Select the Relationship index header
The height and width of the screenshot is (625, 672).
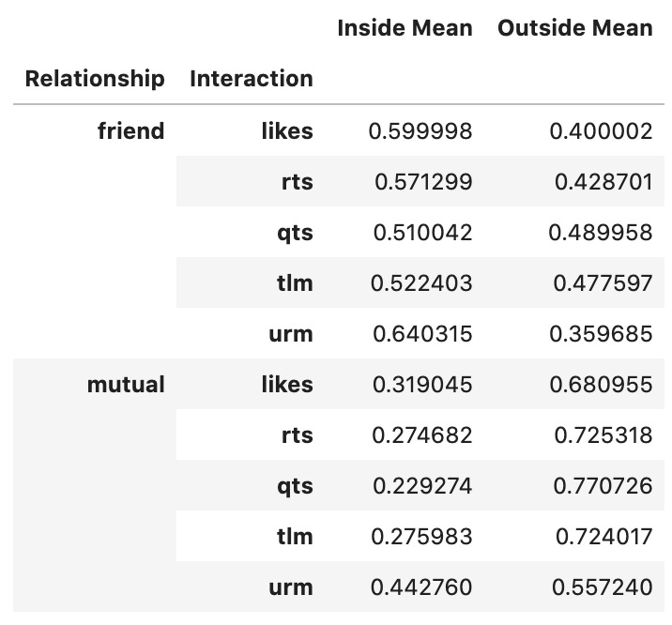click(95, 79)
